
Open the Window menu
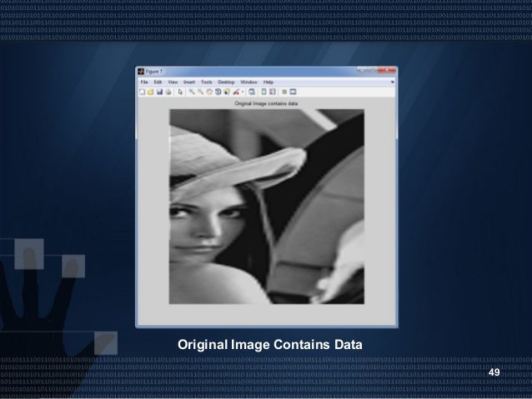pos(248,82)
